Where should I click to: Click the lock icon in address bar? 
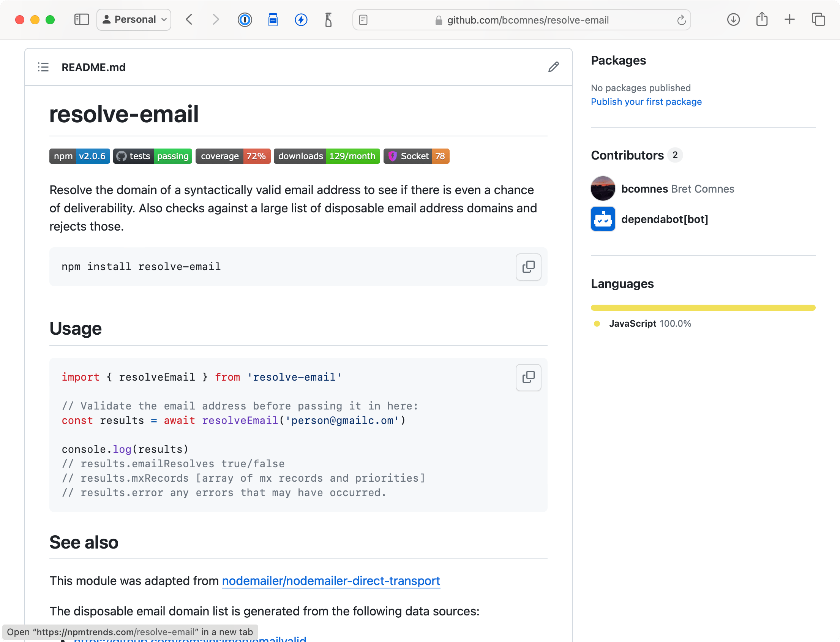pyautogui.click(x=439, y=20)
